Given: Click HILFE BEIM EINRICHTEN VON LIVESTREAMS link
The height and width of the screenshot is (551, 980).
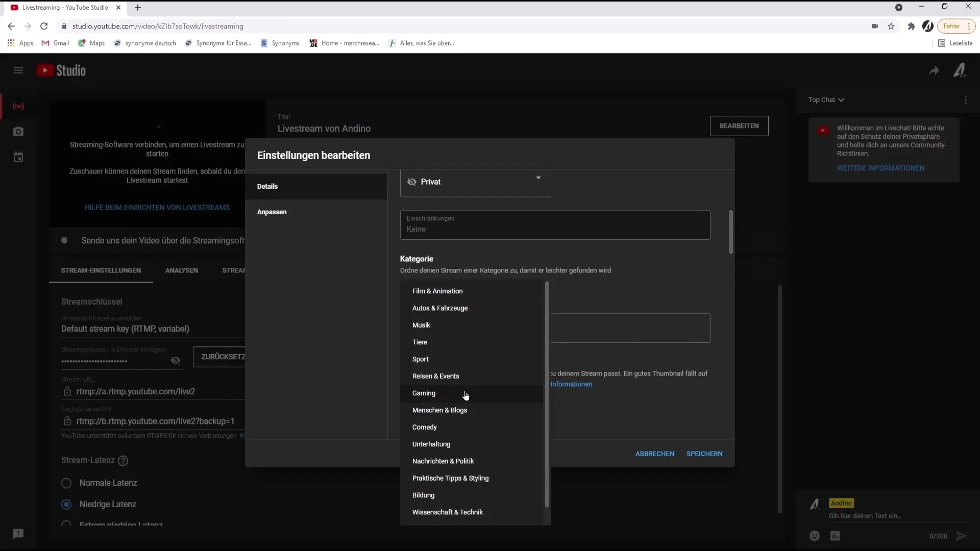Looking at the screenshot, I should [x=158, y=207].
